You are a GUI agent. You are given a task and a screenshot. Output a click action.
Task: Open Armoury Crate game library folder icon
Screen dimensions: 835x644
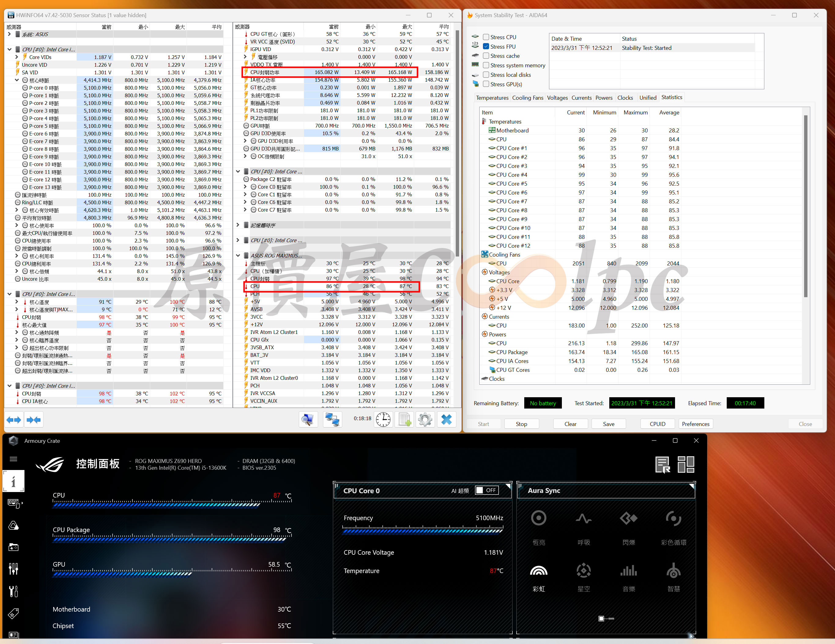coord(13,547)
